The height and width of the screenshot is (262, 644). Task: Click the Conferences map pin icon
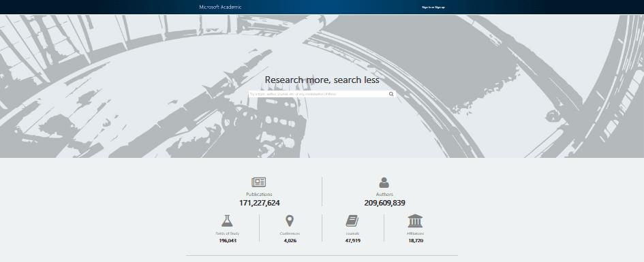coord(290,220)
